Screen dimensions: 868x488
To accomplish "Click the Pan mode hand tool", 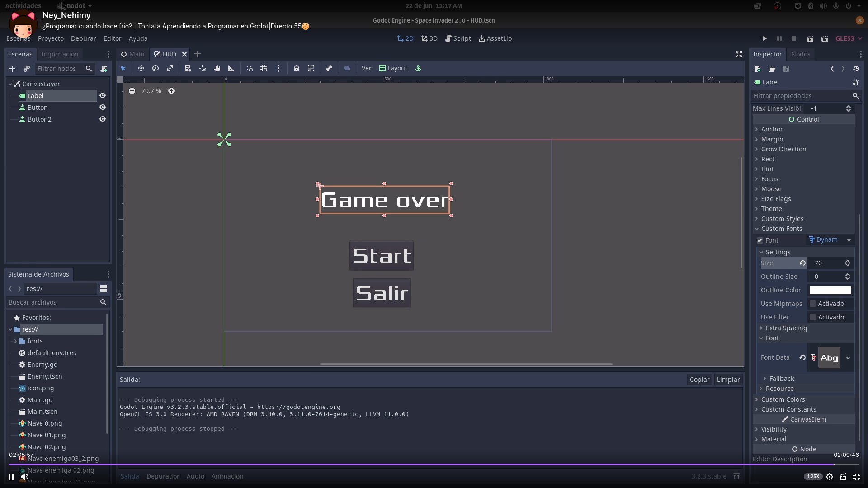I will point(217,68).
